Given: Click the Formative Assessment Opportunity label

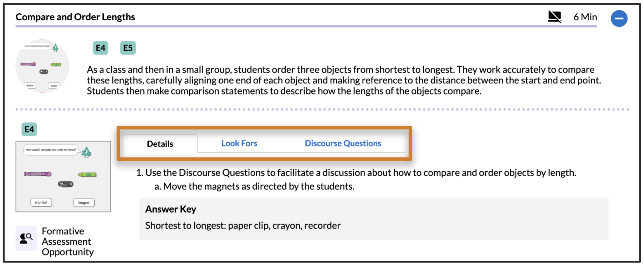Looking at the screenshot, I should tap(67, 241).
